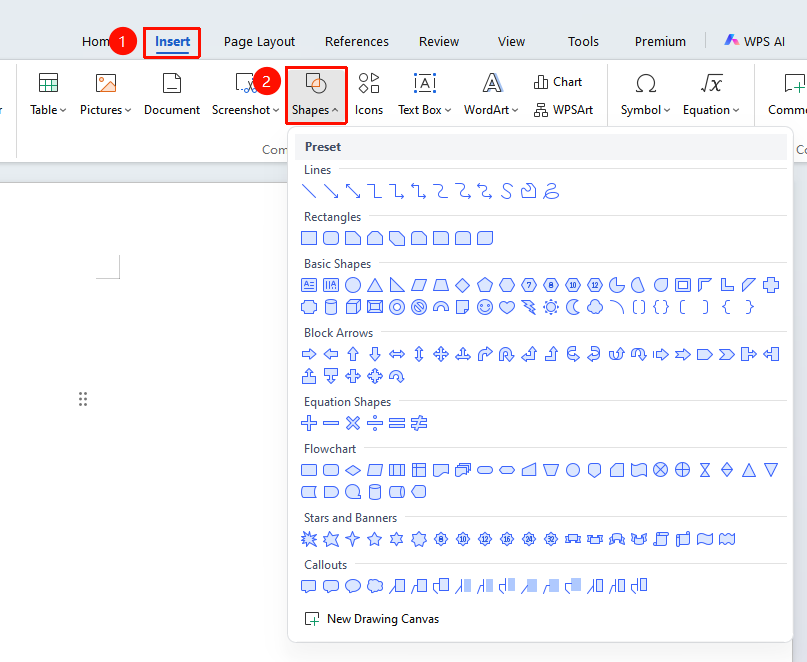This screenshot has height=662, width=807.
Task: Pick the straight line shape
Action: pyautogui.click(x=309, y=191)
